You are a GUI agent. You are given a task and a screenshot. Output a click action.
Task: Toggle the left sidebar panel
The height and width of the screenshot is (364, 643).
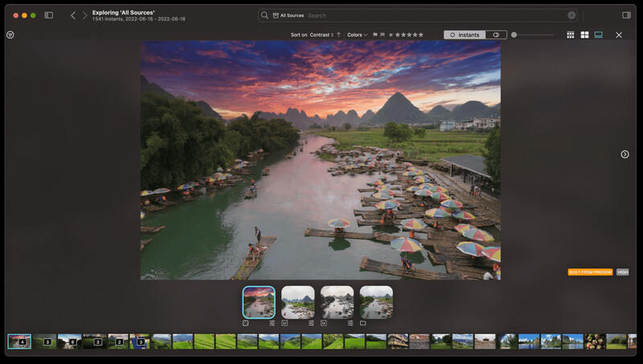pos(49,15)
